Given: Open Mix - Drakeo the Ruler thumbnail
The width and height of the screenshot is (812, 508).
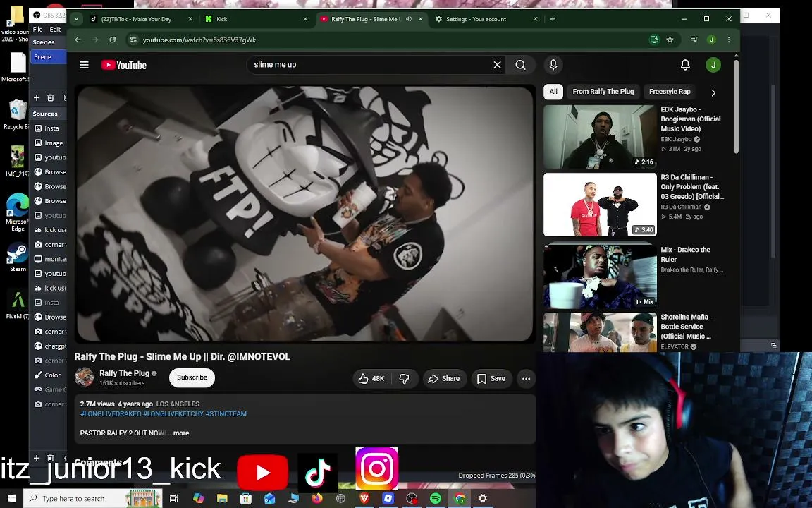Looking at the screenshot, I should (x=600, y=276).
